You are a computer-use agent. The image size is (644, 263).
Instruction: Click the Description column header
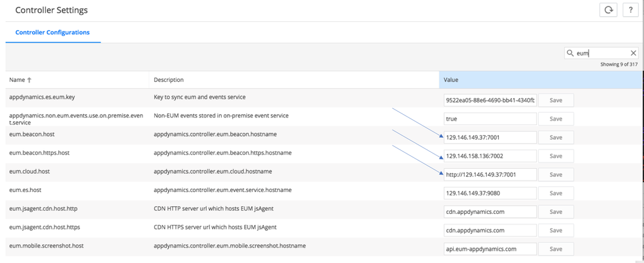click(168, 80)
